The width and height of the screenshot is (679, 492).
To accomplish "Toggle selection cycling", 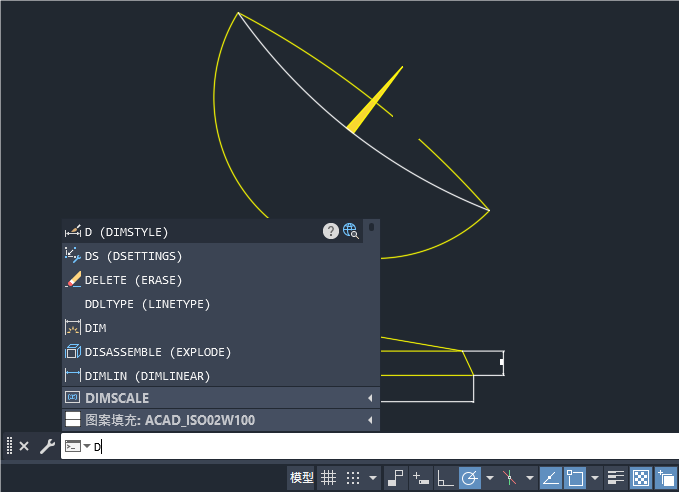I will 666,478.
